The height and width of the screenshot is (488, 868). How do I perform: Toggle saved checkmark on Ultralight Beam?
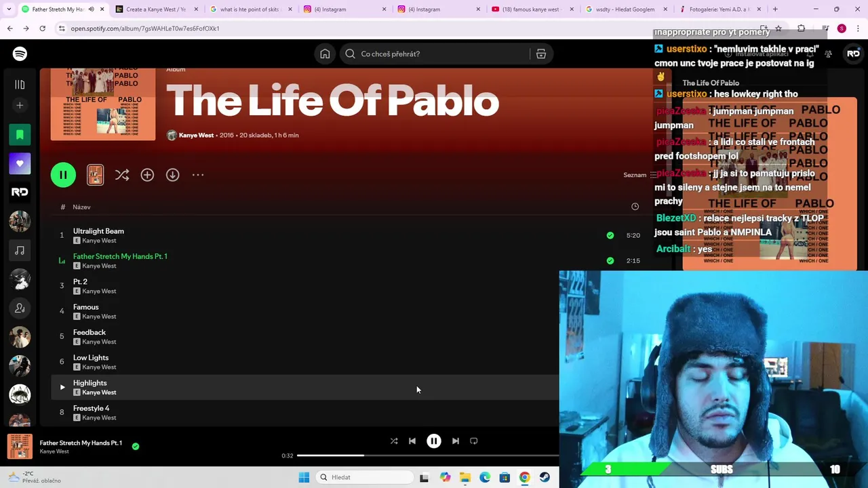pyautogui.click(x=610, y=235)
